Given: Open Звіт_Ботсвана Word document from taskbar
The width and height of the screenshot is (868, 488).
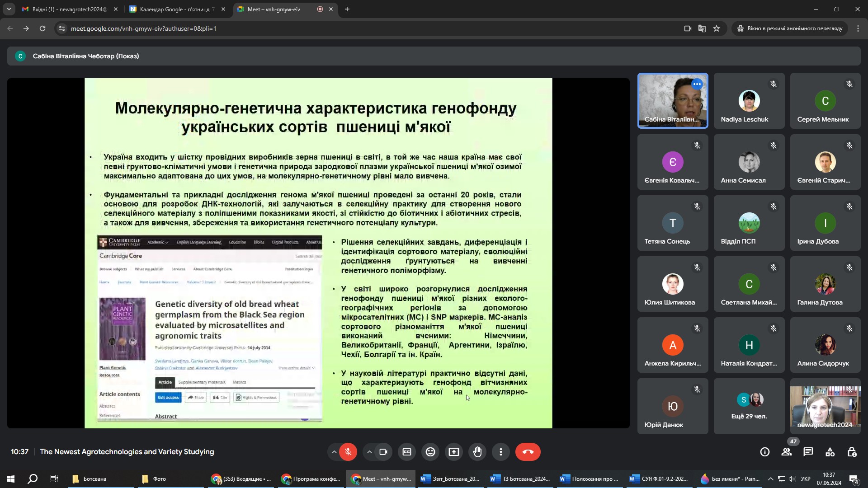Looking at the screenshot, I should click(x=450, y=479).
